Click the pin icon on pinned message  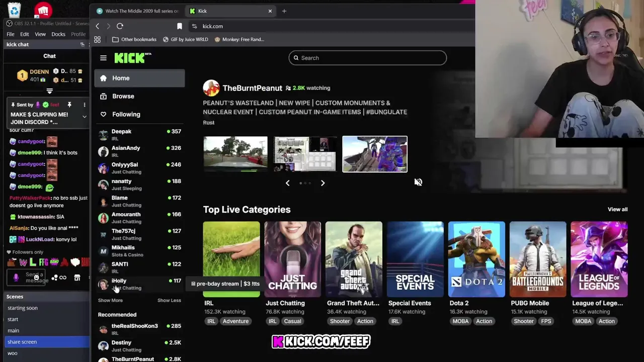click(x=69, y=105)
